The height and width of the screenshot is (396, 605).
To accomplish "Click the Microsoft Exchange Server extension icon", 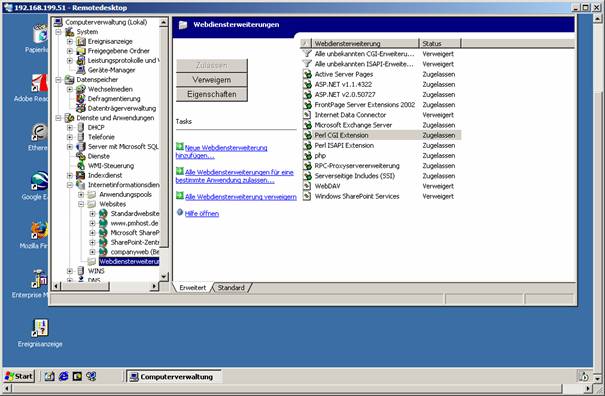I will (x=307, y=125).
